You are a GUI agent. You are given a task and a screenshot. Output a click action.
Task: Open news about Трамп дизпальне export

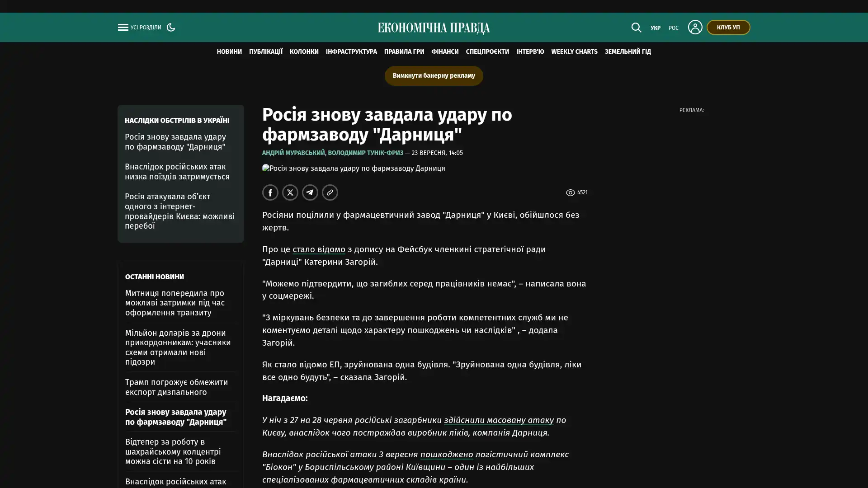(x=176, y=387)
